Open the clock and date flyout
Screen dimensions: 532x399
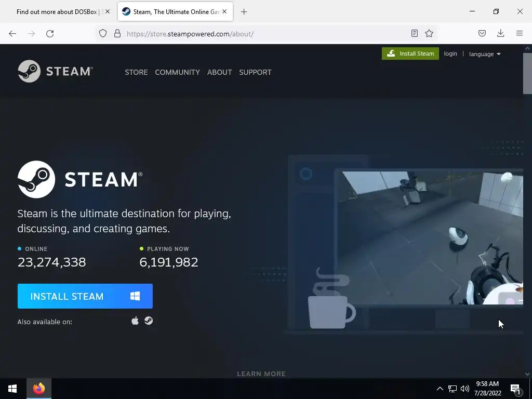[487, 389]
